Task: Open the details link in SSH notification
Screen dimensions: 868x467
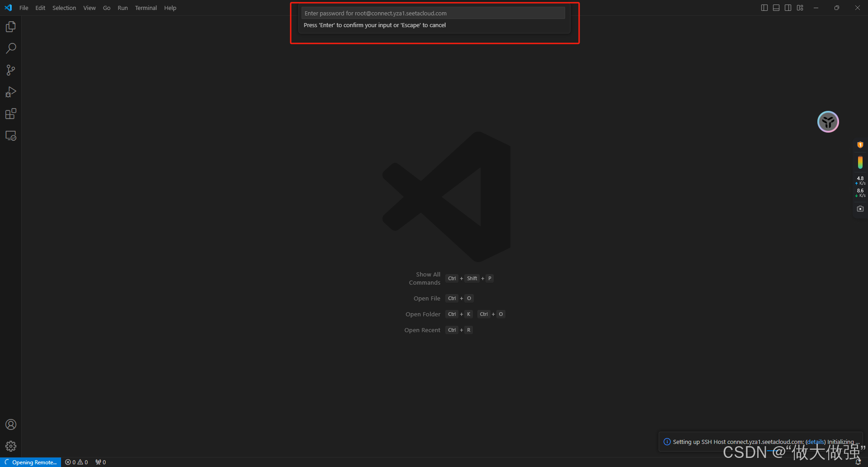Action: (816, 442)
